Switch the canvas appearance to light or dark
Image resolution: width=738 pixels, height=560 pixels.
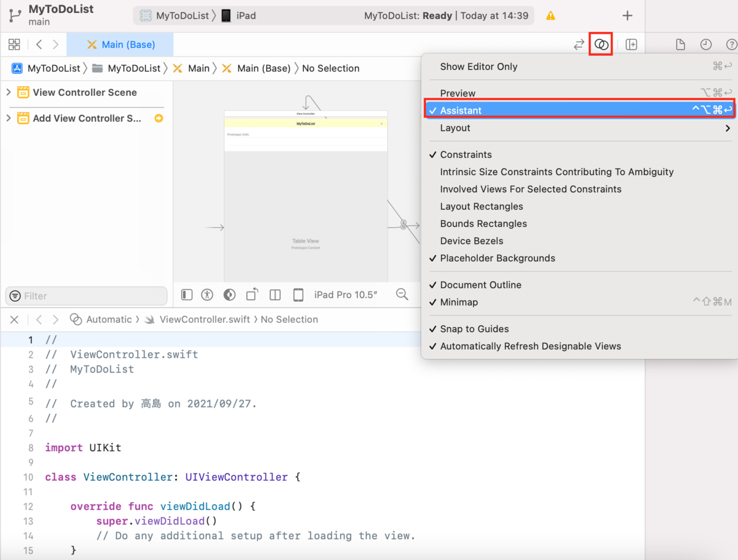(x=229, y=295)
